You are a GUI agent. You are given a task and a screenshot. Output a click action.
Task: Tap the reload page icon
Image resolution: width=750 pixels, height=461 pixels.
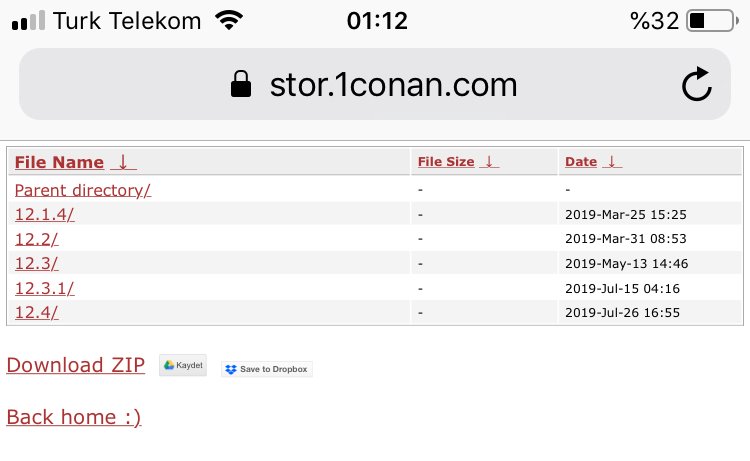coord(696,85)
